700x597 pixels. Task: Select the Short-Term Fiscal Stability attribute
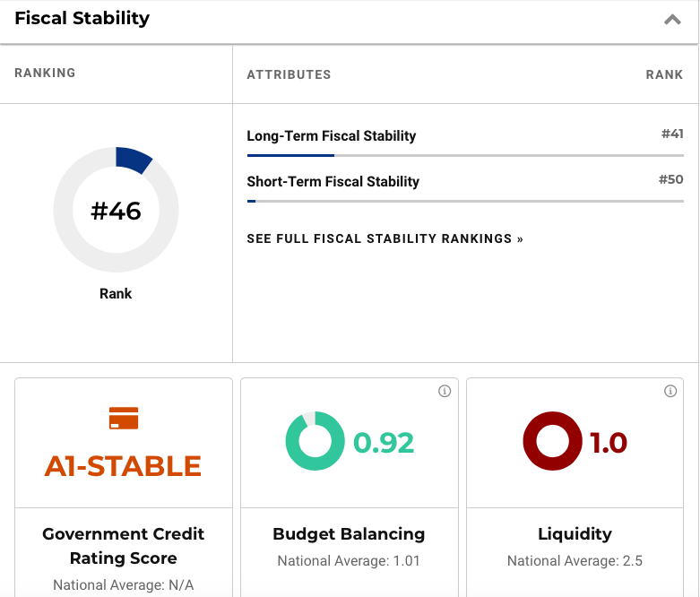(333, 181)
